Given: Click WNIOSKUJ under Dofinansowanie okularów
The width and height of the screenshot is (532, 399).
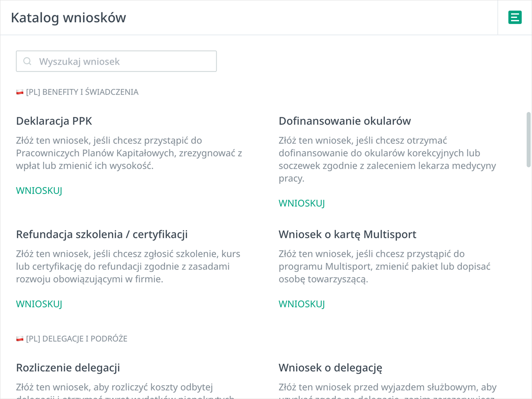Looking at the screenshot, I should click(x=302, y=203).
